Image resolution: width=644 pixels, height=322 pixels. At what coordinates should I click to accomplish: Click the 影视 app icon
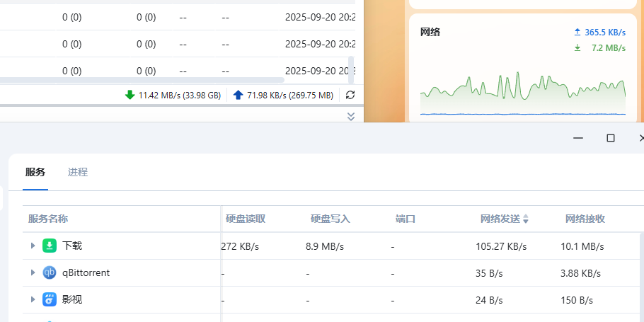click(x=50, y=299)
